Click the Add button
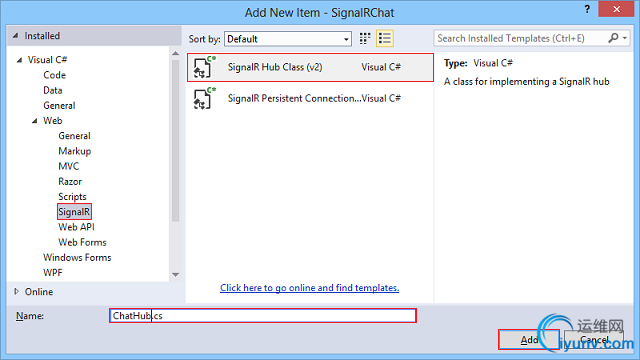Viewport: 640px width, 360px height. [529, 339]
